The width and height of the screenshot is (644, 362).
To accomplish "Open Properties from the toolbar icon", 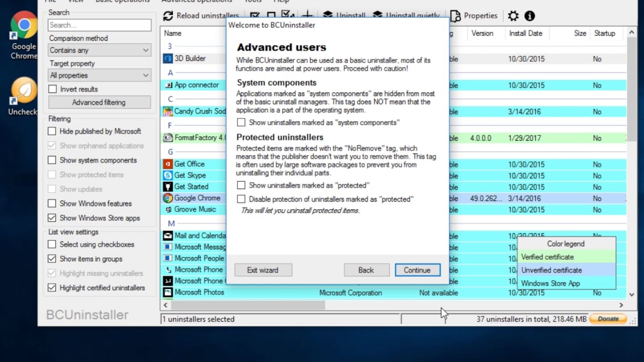I will pos(455,16).
